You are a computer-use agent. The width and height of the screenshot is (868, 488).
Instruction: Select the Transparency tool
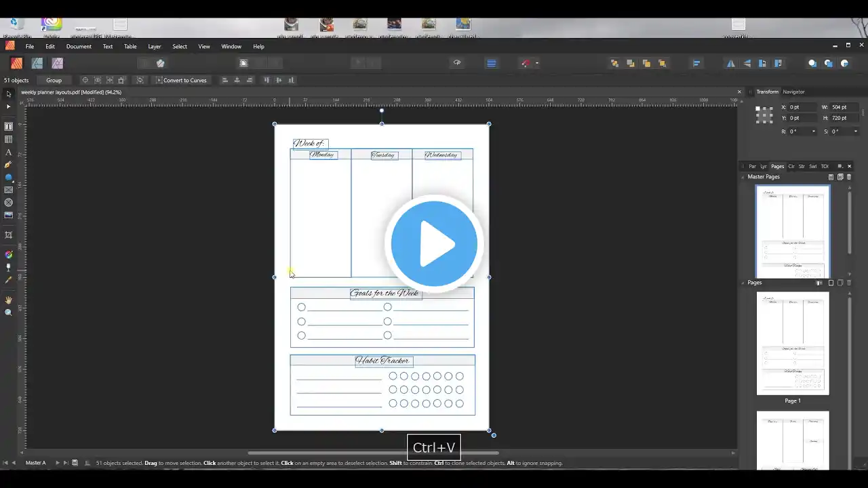[9, 267]
